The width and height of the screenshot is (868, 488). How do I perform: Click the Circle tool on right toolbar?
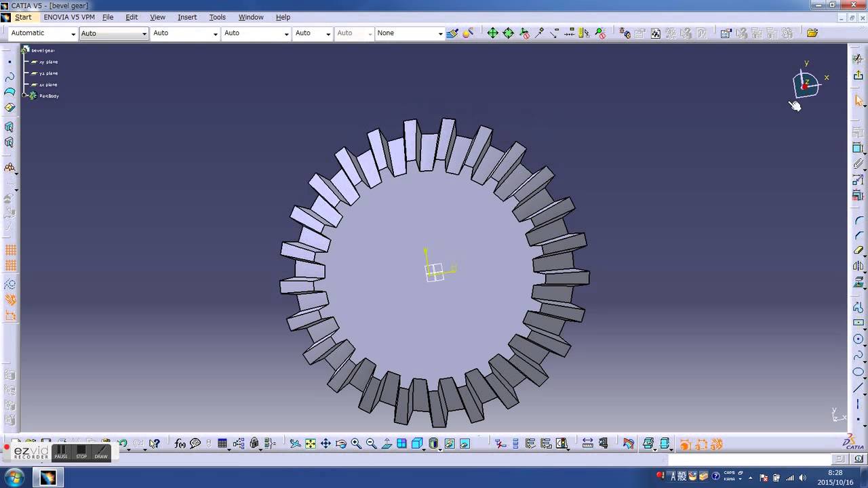859,339
